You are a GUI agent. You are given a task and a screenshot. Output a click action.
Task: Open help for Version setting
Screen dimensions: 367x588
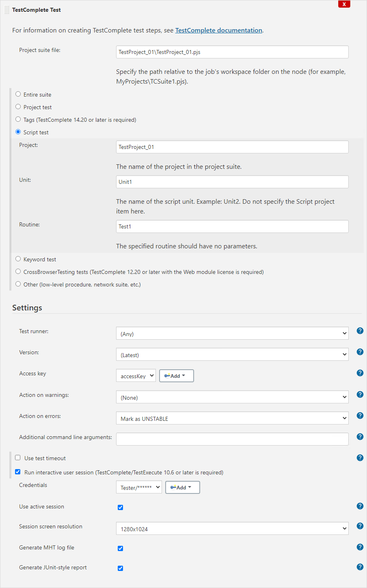[360, 352]
